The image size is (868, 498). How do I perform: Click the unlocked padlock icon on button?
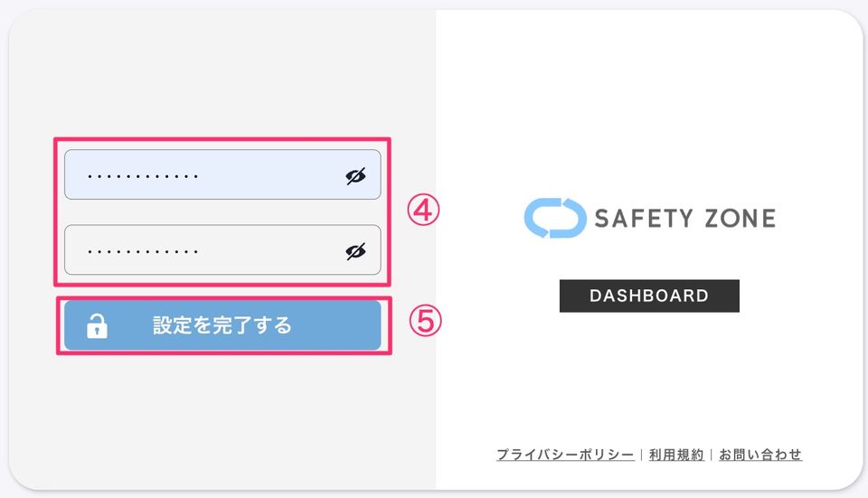coord(97,326)
